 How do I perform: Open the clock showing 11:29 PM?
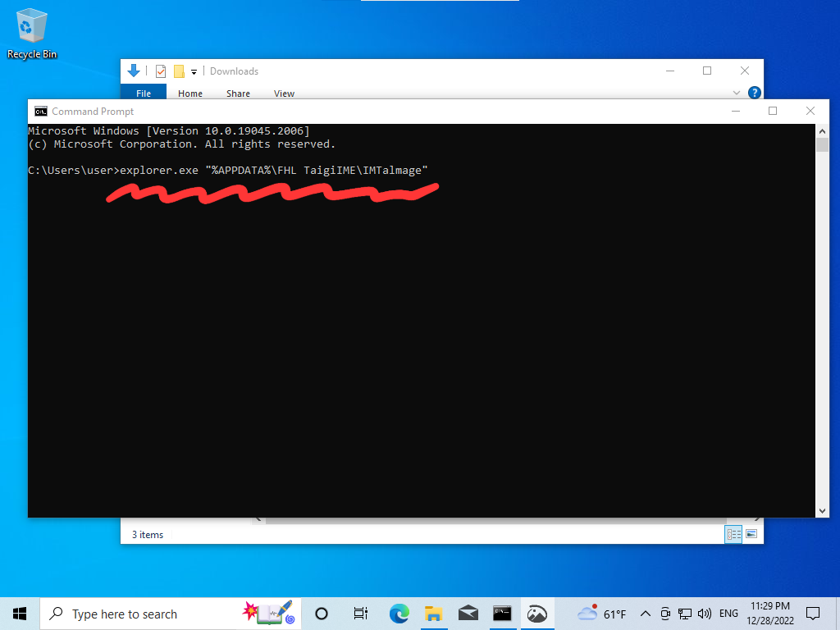click(x=770, y=614)
